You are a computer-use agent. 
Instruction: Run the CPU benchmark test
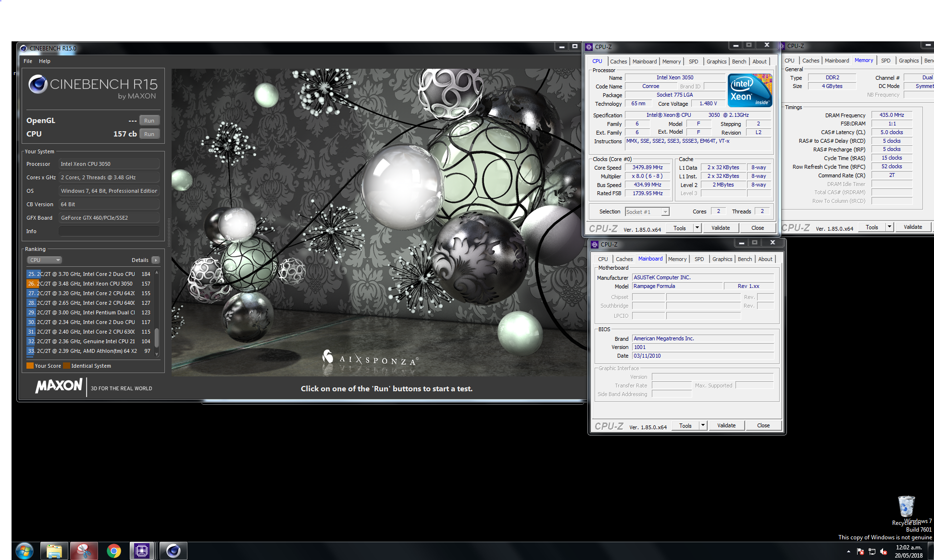click(x=149, y=134)
